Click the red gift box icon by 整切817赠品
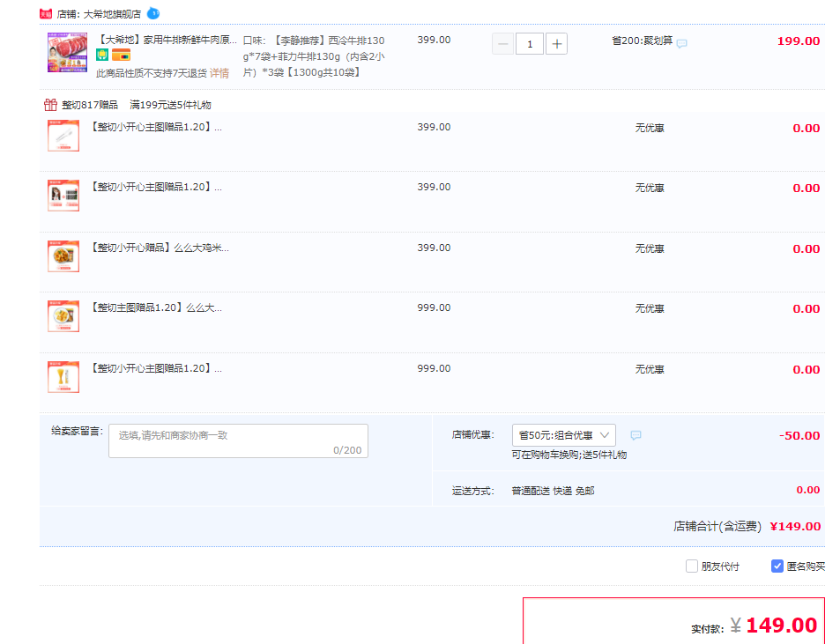Screen dimensions: 840x644 tap(50, 104)
